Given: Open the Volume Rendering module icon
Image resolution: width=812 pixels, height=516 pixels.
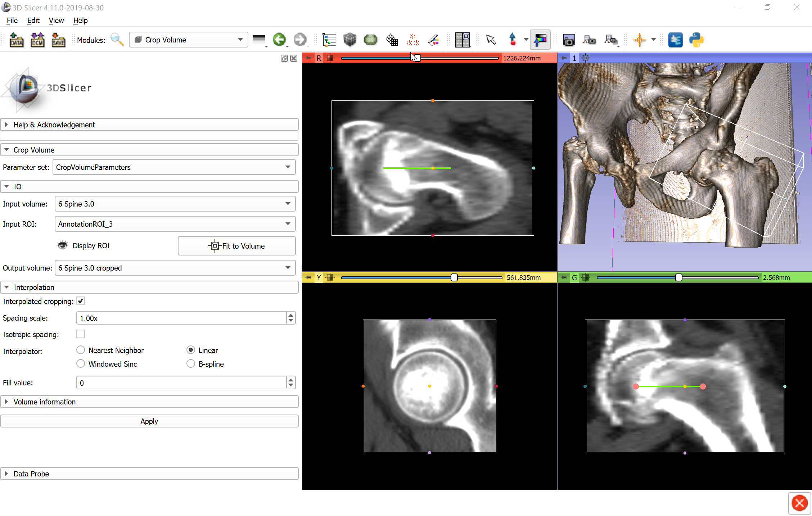Looking at the screenshot, I should coord(349,40).
